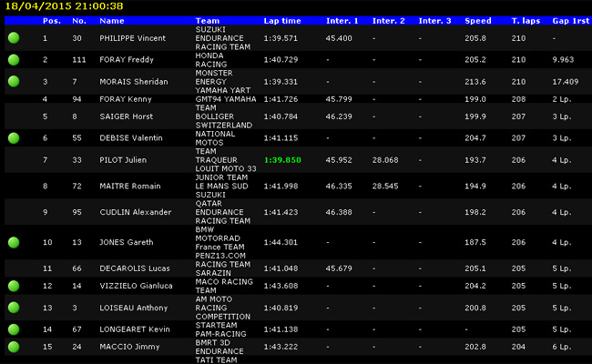Sort by the Pos. column header
This screenshot has height=364, width=592.
click(51, 20)
